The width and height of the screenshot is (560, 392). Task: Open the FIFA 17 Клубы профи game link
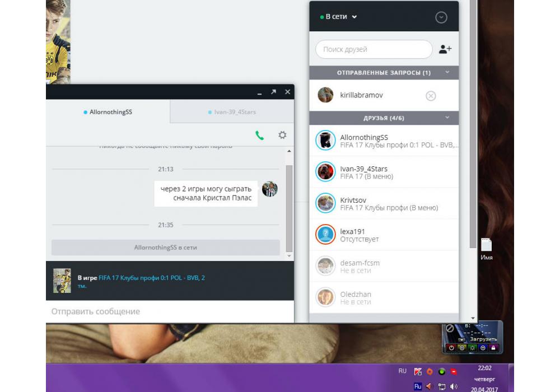151,278
